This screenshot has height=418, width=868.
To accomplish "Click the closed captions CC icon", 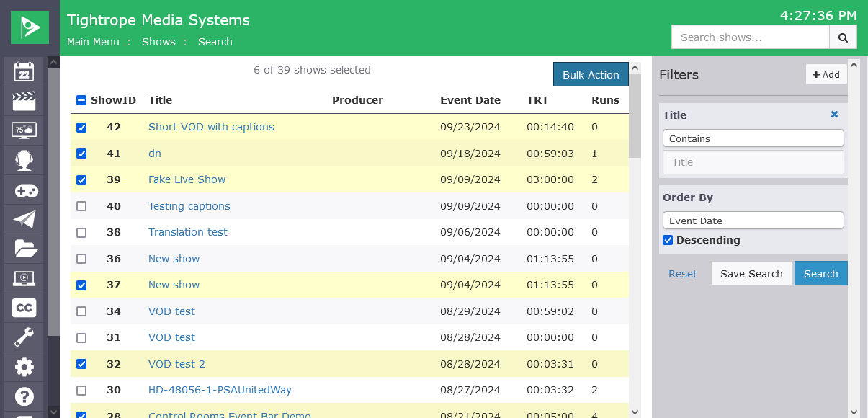I will 24,308.
